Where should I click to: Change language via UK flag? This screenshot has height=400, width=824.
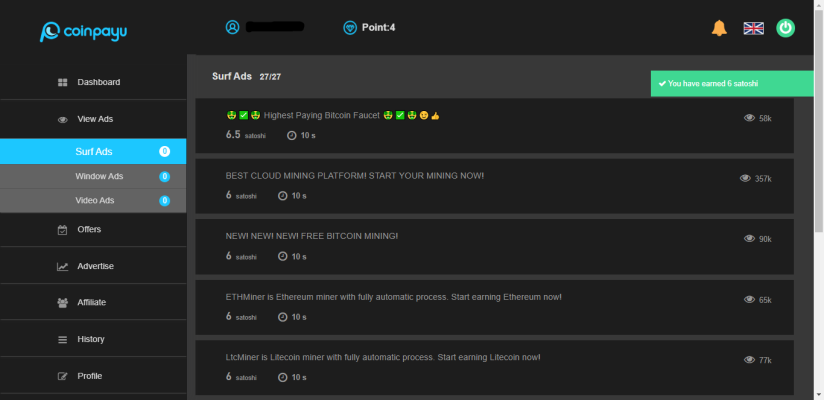(x=754, y=28)
